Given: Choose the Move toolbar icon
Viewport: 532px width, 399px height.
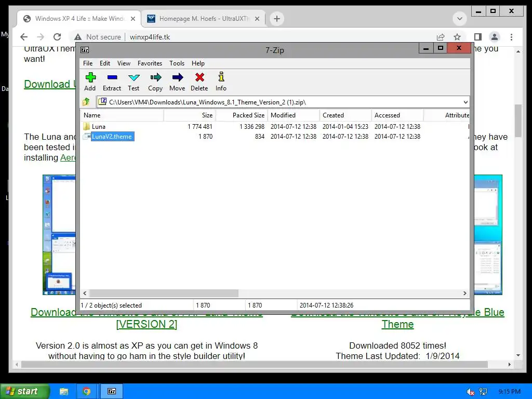Looking at the screenshot, I should click(177, 77).
